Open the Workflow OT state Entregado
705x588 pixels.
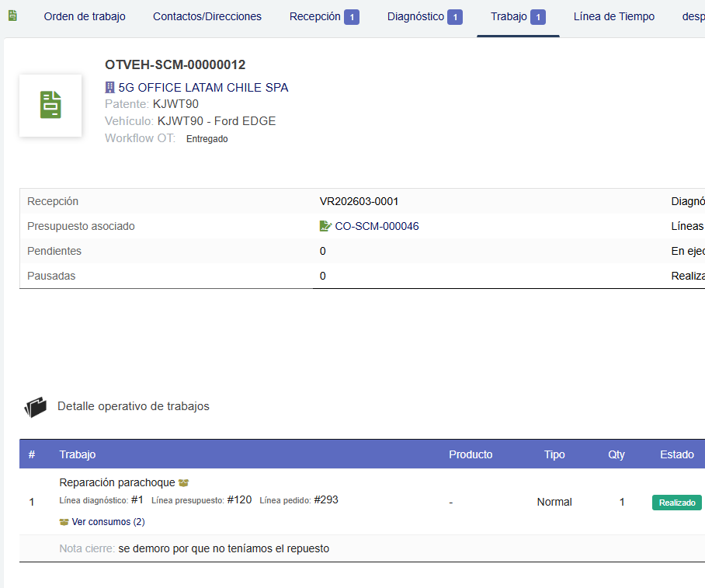[206, 138]
